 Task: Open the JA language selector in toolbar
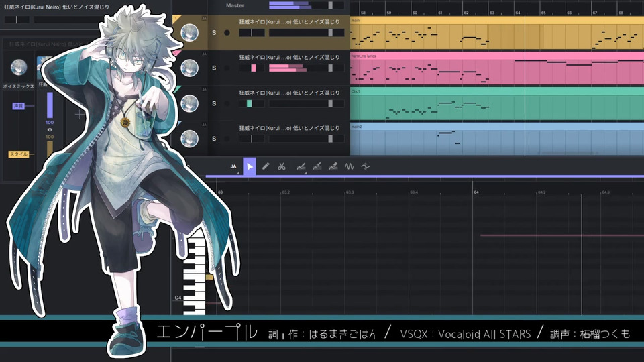[233, 167]
